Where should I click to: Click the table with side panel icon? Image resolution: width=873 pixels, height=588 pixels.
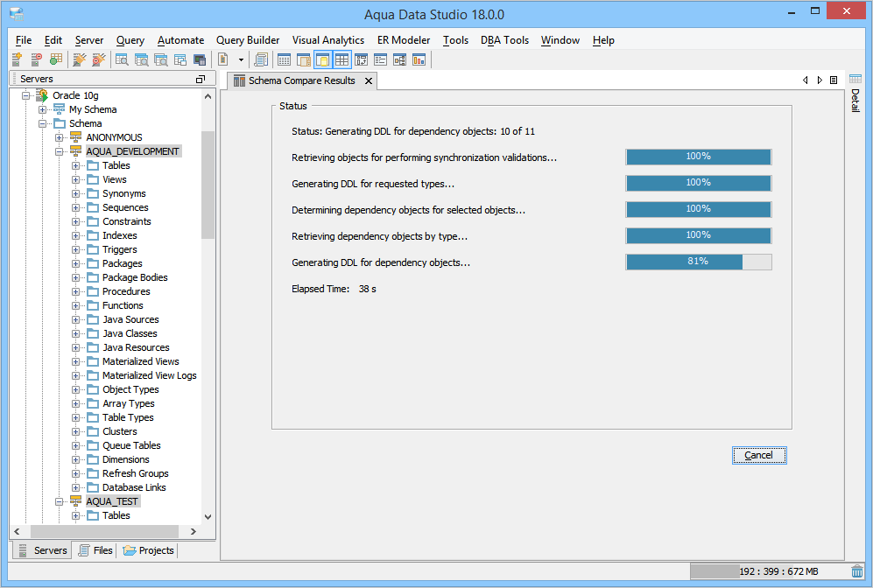tap(304, 59)
